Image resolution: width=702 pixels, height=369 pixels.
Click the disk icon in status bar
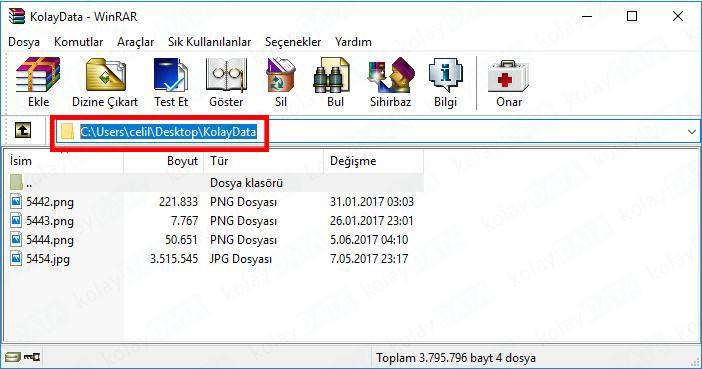[13, 357]
